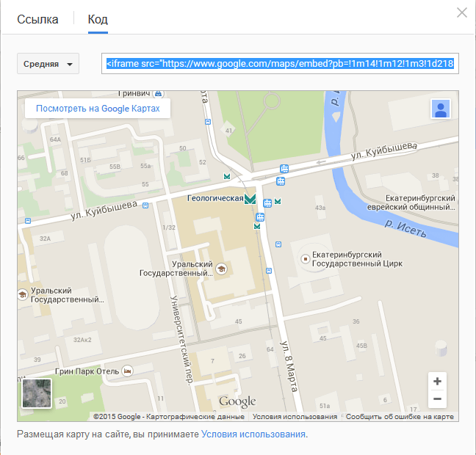Viewport: 476px width, 455px height.
Task: Switch to the Ссылка tab
Action: pyautogui.click(x=37, y=19)
